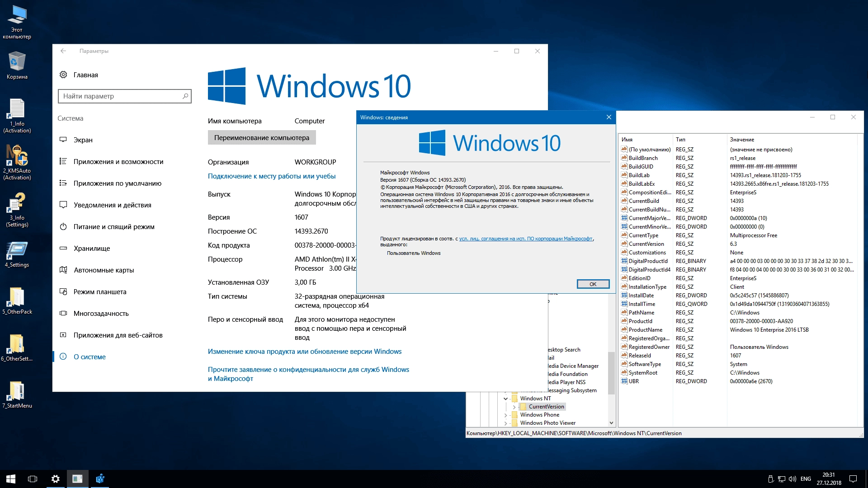The height and width of the screenshot is (488, 868).
Task: Click OK in the Windows сведения dialog
Action: coord(593,284)
